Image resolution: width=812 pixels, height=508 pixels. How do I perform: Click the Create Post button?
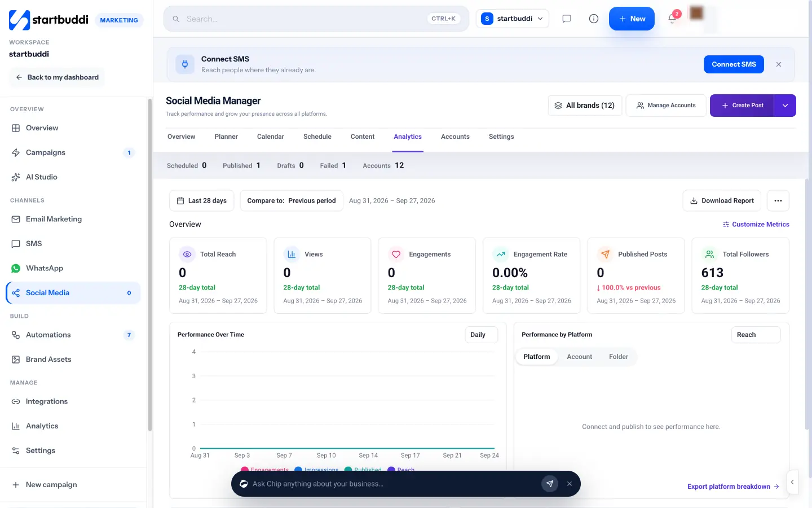(x=742, y=106)
